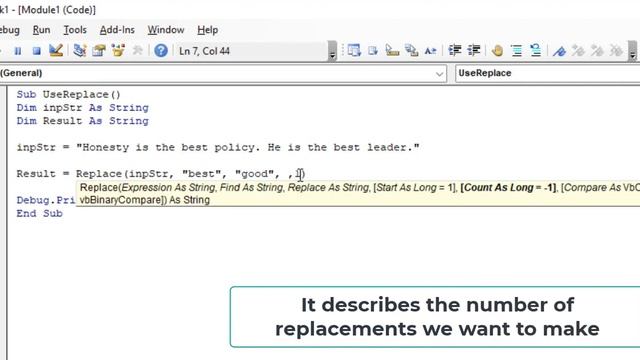
Task: Click List Constants icon
Action: pyautogui.click(x=373, y=51)
